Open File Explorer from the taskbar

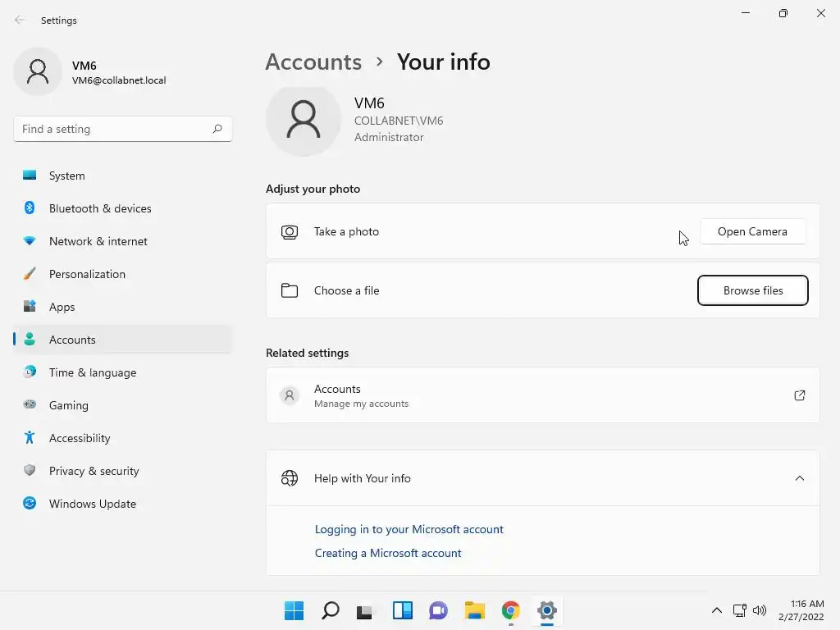[475, 610]
